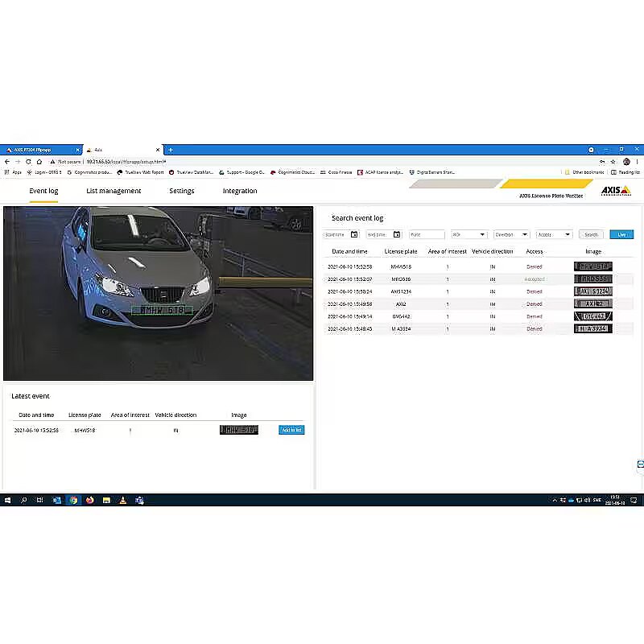644x644 pixels.
Task: Click the Plate search input field
Action: 427,234
